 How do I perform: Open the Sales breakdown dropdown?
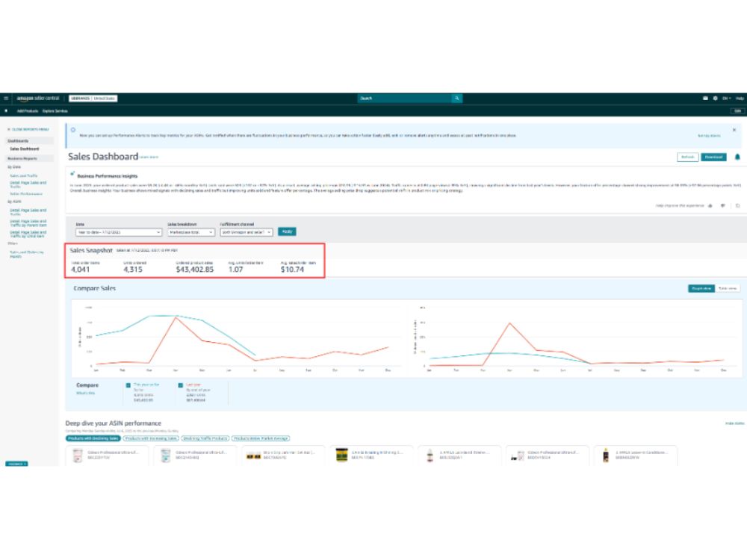tap(190, 232)
